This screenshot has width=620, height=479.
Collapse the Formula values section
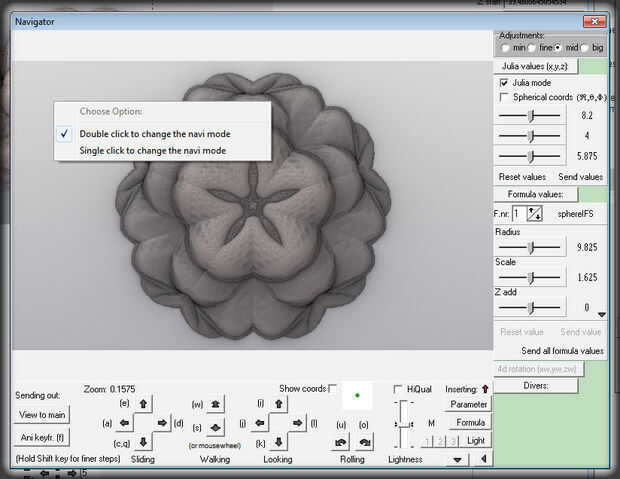535,193
